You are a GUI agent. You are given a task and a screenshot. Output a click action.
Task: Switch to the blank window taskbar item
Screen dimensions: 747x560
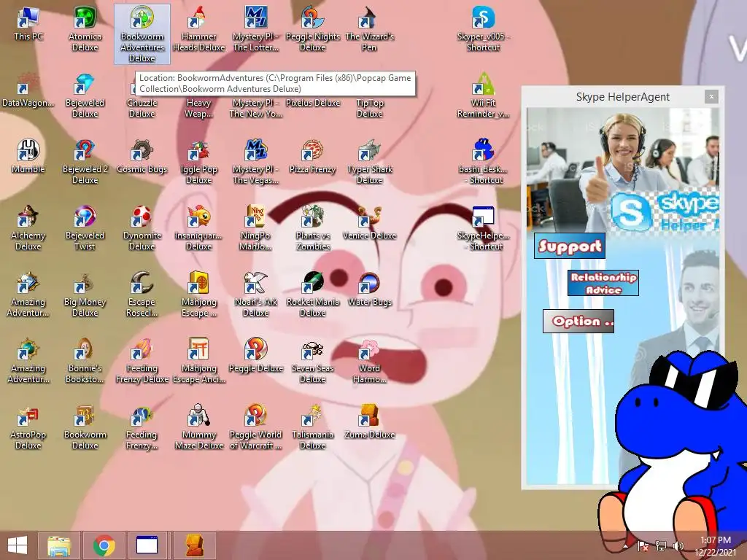point(147,545)
